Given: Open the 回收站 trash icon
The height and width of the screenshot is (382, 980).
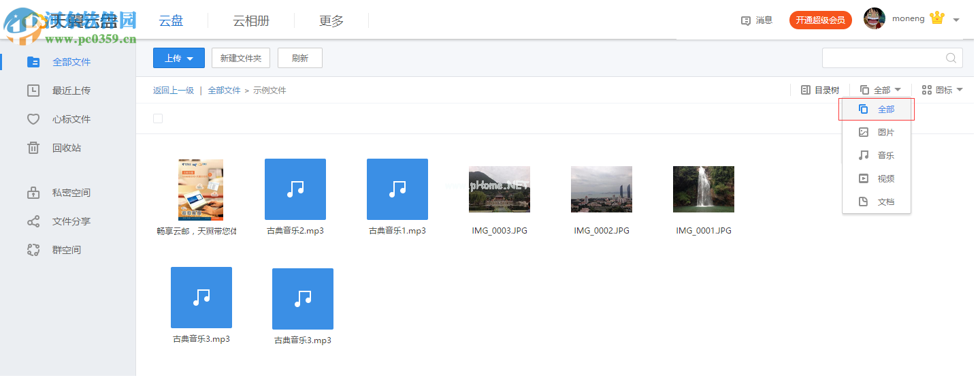Looking at the screenshot, I should coord(33,148).
